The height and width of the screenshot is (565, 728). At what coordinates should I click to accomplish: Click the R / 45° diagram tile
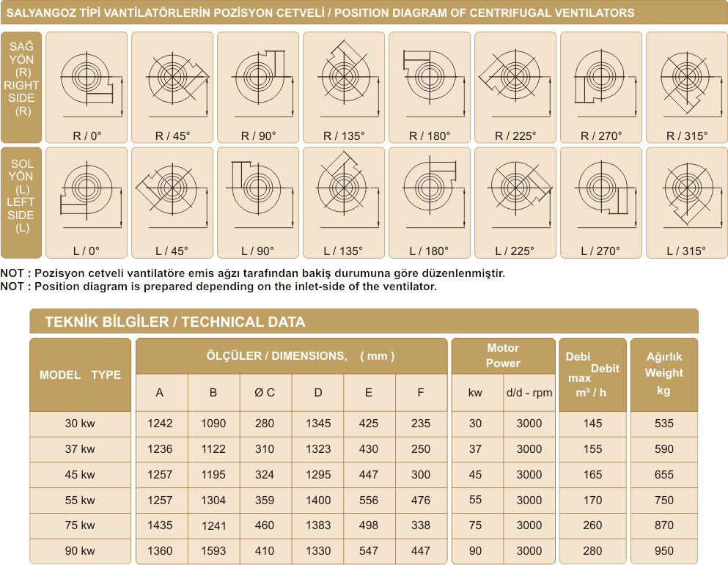[x=173, y=87]
